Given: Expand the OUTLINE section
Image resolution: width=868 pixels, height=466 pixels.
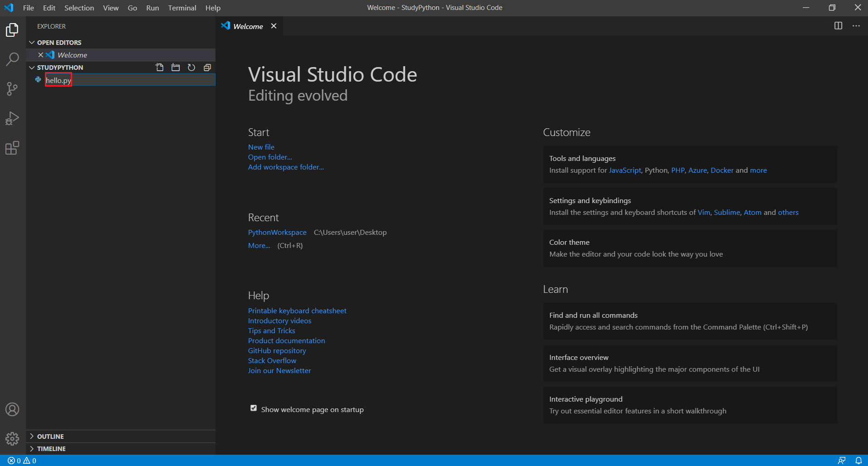Looking at the screenshot, I should (32, 436).
